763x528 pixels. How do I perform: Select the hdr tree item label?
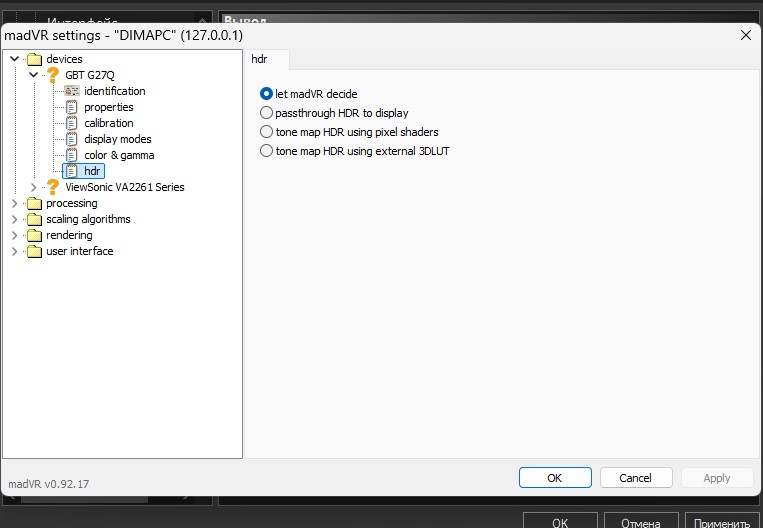coord(92,171)
